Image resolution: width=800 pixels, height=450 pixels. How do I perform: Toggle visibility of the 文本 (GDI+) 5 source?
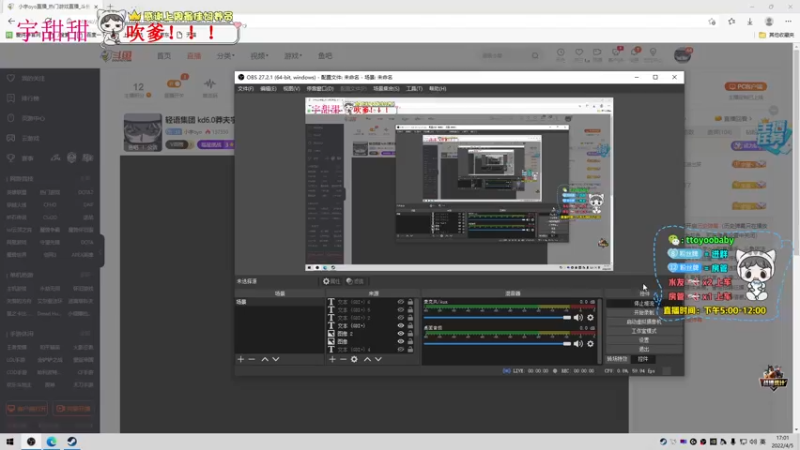[x=401, y=310]
